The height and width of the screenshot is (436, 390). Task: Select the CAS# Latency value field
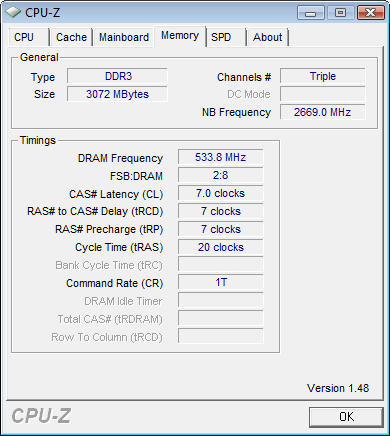pyautogui.click(x=221, y=193)
